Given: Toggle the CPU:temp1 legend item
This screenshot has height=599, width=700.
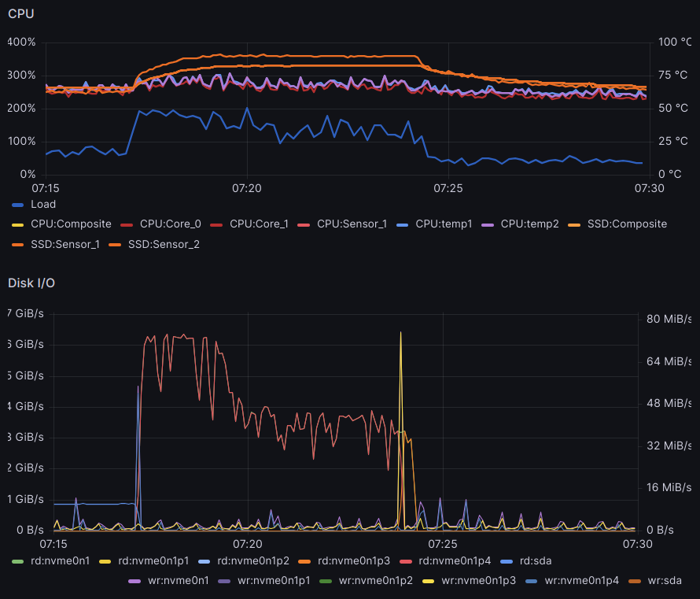Looking at the screenshot, I should tap(444, 224).
